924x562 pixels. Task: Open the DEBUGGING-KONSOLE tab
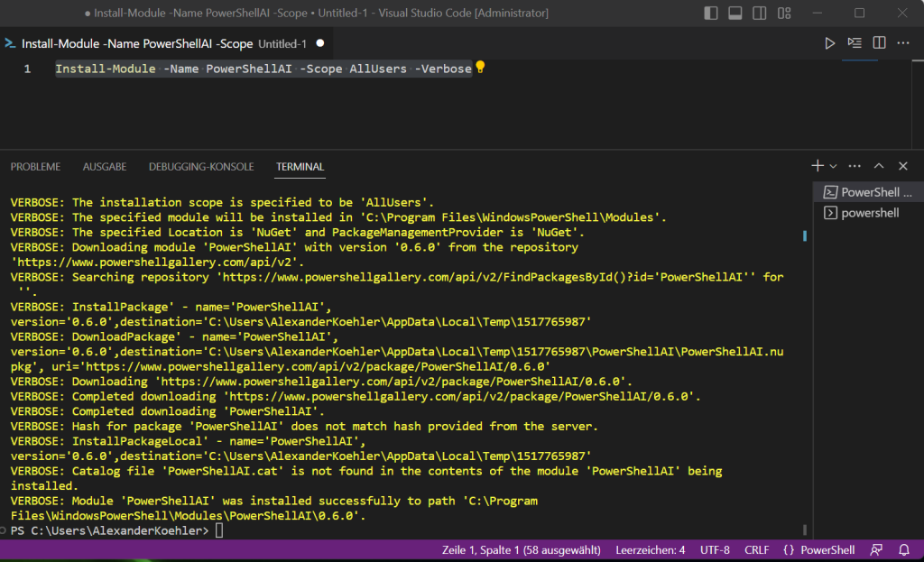click(x=201, y=167)
